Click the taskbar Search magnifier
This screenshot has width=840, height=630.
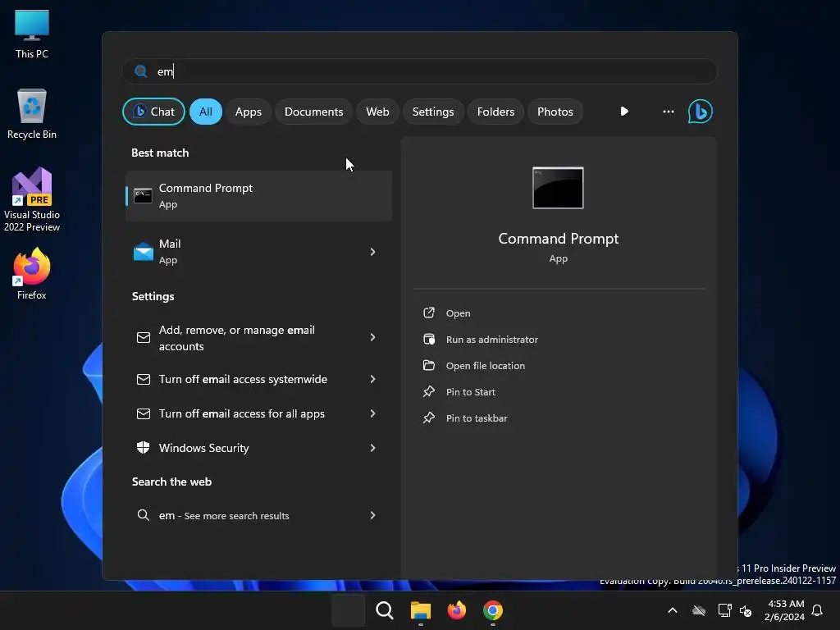tap(384, 610)
